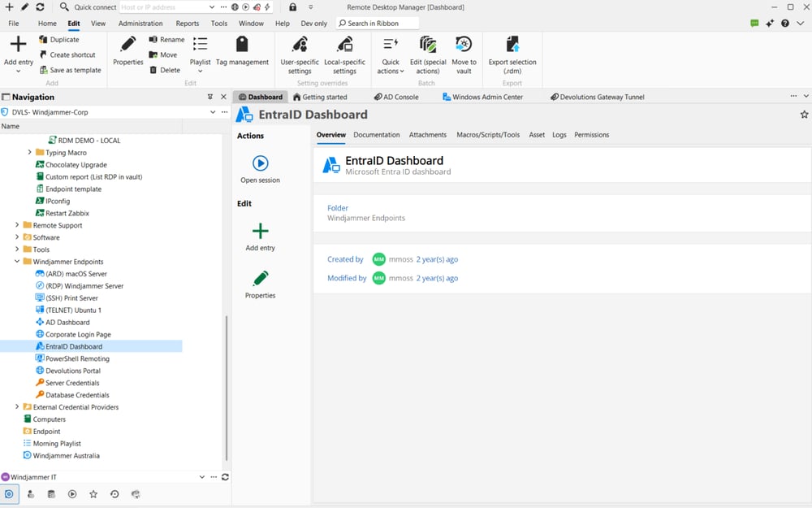Expand the Remote Support folder
The image size is (812, 508).
18,225
